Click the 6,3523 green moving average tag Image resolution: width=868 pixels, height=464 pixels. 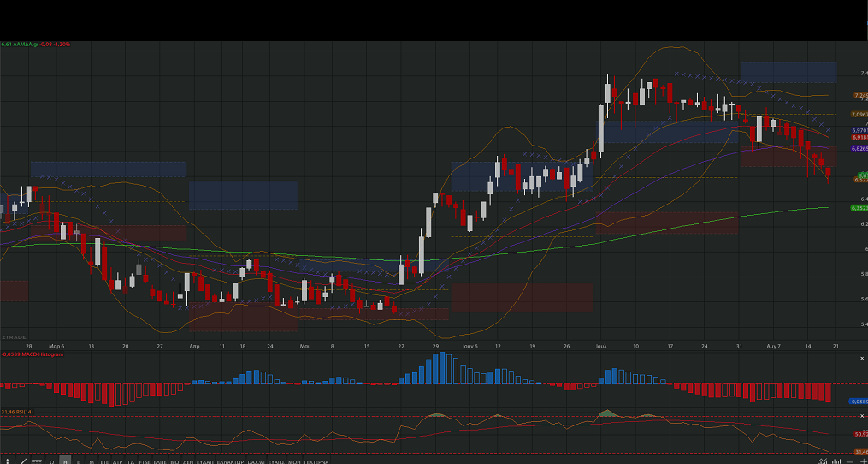click(x=859, y=208)
